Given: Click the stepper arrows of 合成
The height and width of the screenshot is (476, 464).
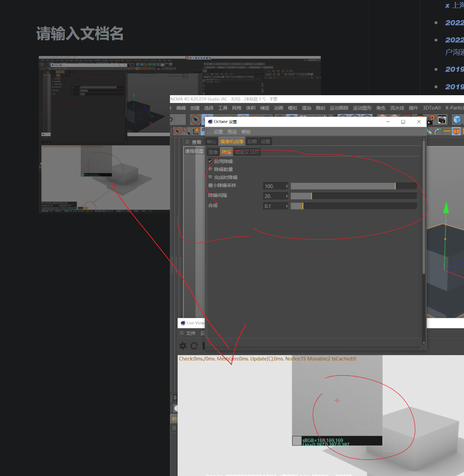Looking at the screenshot, I should tap(287, 206).
